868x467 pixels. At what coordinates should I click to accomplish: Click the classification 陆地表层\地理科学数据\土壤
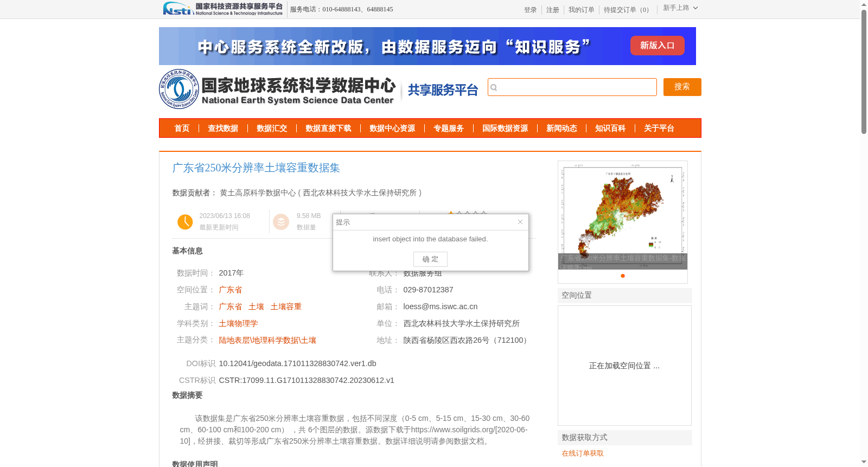click(267, 341)
